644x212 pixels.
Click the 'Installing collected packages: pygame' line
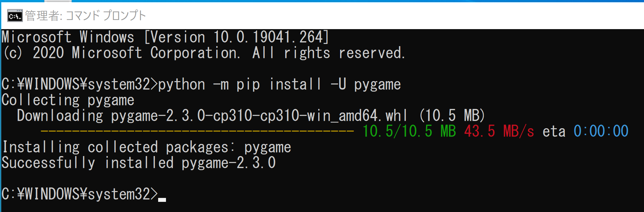[146, 147]
